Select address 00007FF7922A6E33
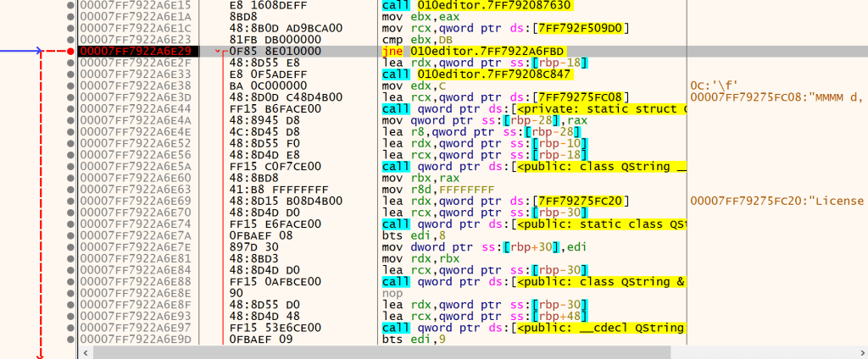This screenshot has width=868, height=359. pos(136,75)
